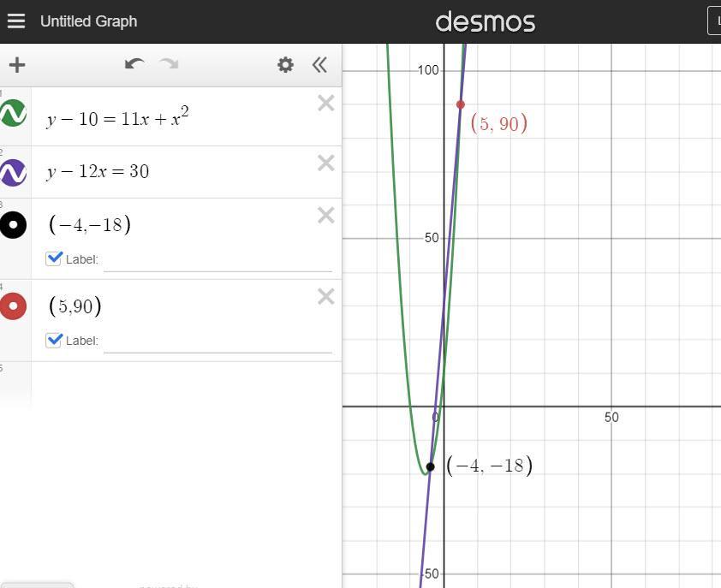Click the equation y−10=11x+x²

coord(117,118)
